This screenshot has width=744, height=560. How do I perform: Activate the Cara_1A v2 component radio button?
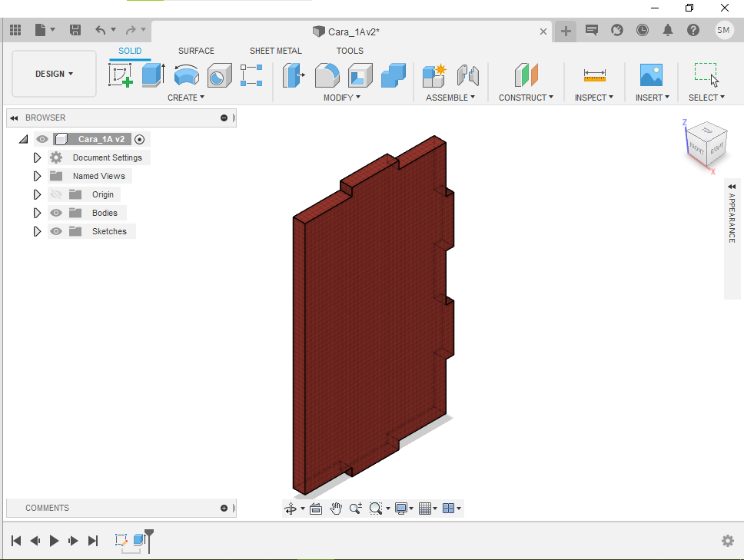140,139
